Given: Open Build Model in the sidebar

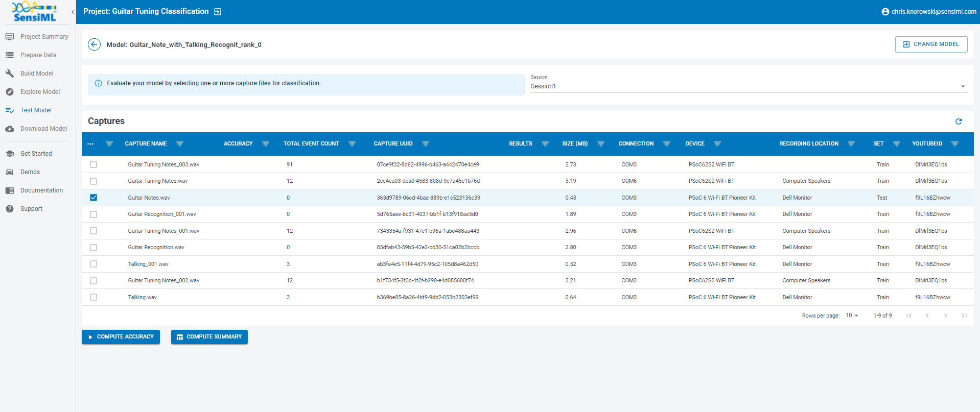Looking at the screenshot, I should [38, 74].
